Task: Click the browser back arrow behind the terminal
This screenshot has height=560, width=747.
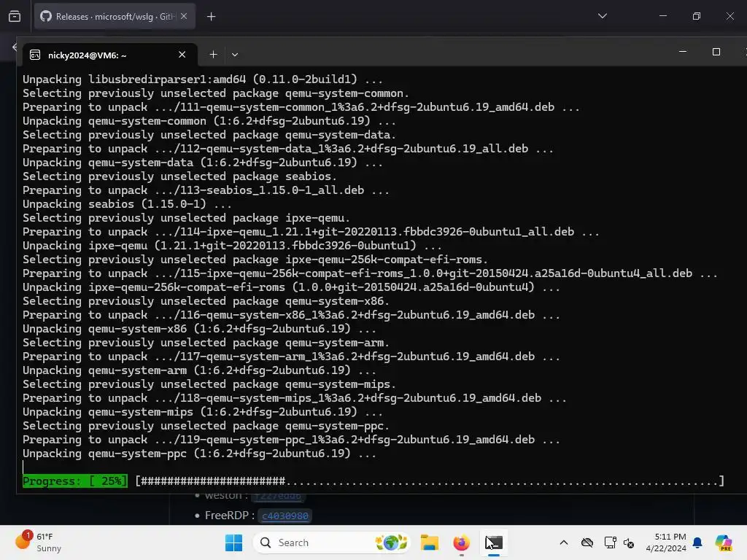Action: pos(15,47)
